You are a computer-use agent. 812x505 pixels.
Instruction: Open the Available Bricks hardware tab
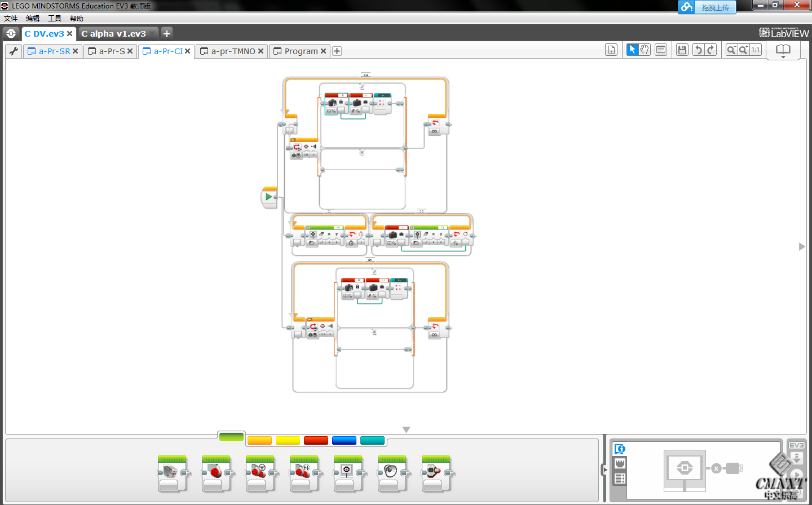click(x=620, y=479)
